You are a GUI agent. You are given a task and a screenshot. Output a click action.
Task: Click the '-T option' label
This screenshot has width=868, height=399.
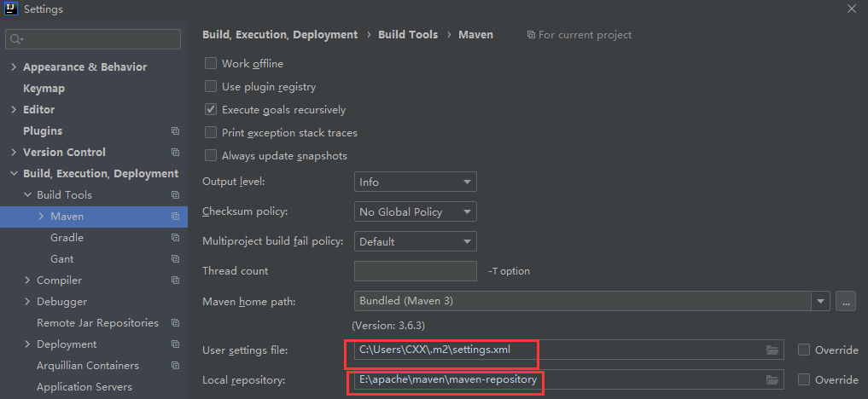[x=509, y=271]
